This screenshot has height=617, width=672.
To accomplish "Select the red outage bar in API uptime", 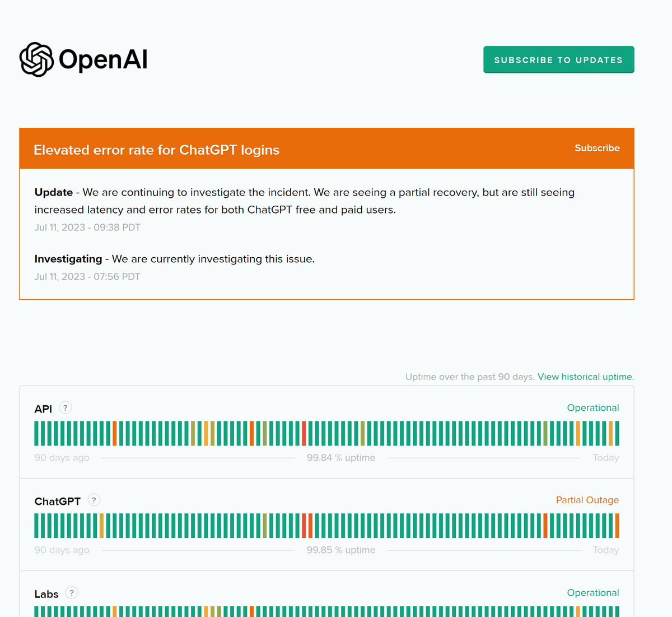I will click(x=304, y=434).
